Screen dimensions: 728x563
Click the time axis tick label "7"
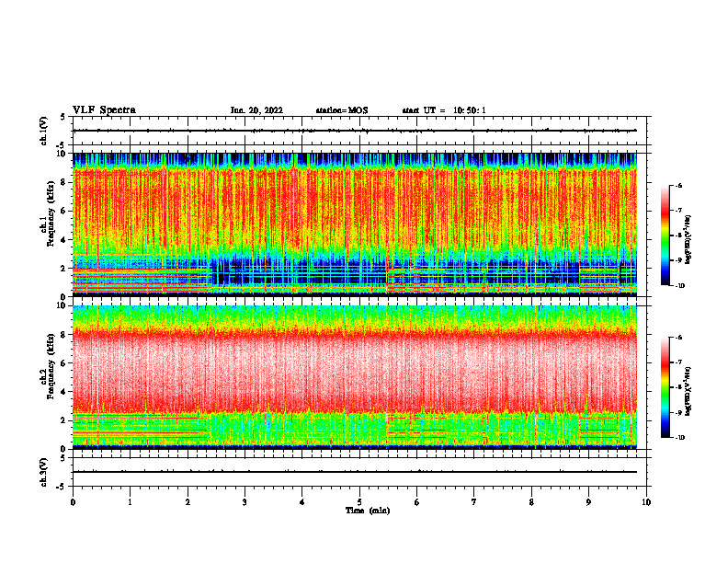(474, 502)
